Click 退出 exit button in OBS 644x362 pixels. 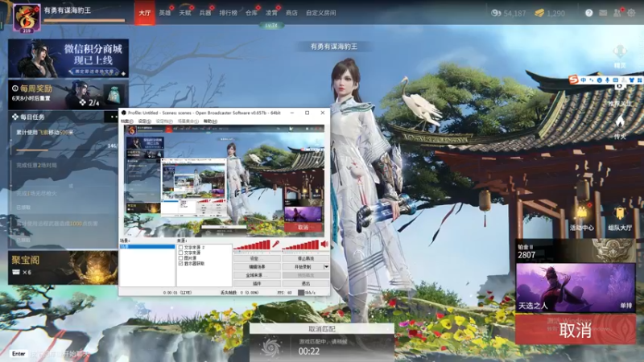pyautogui.click(x=306, y=283)
